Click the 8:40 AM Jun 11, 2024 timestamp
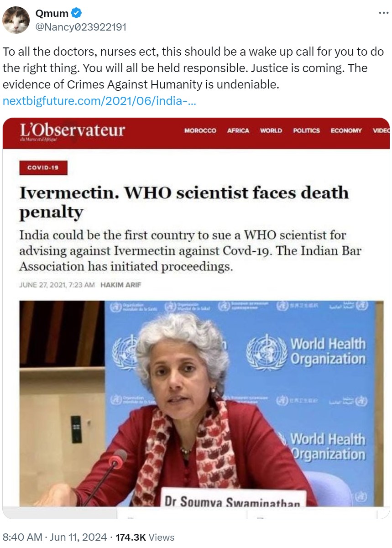This screenshot has width=392, height=548. pos(55,537)
